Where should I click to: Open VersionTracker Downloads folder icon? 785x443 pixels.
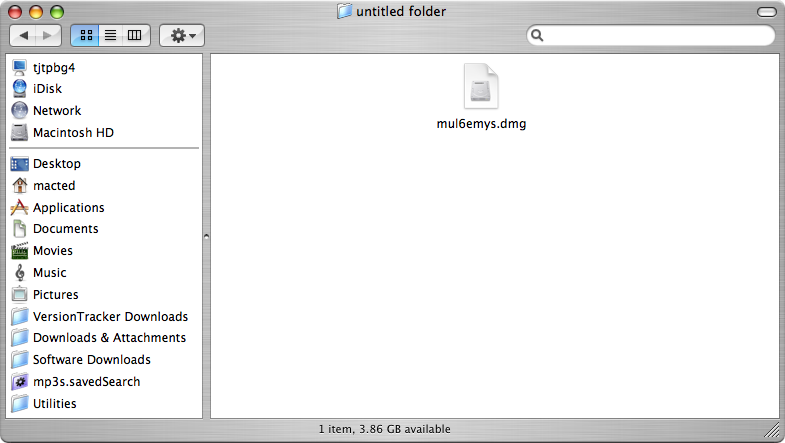pos(19,316)
